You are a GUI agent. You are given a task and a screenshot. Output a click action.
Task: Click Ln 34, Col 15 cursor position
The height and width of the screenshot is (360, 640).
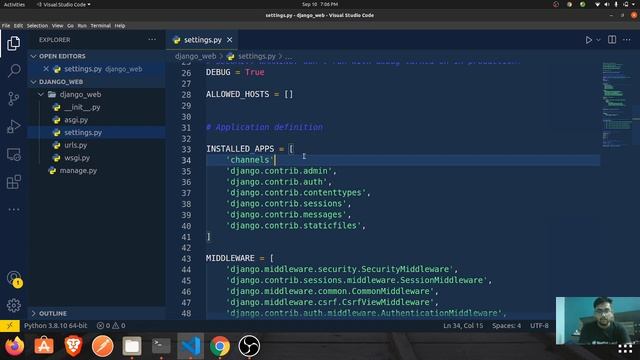click(463, 326)
